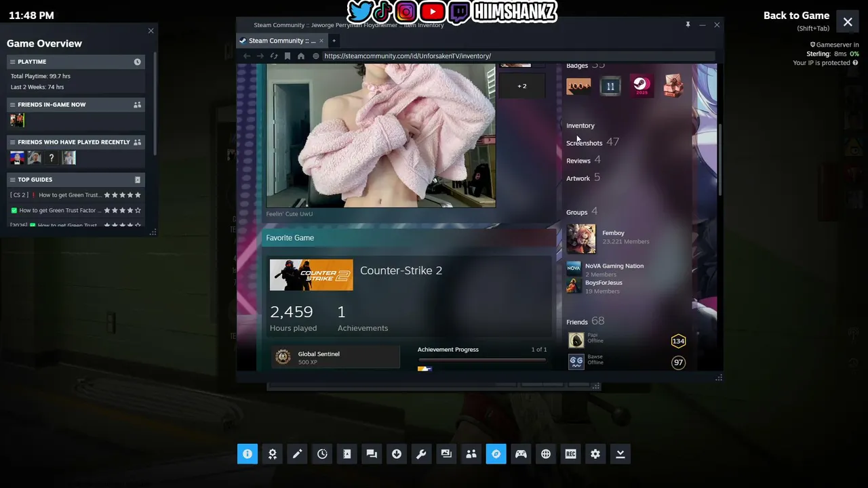Screen dimensions: 868x488
Task: Open the Inventory link on profile
Action: tap(580, 125)
